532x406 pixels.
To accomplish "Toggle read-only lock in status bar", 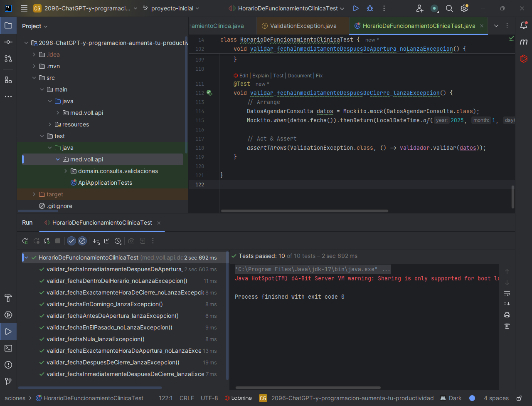I will [x=519, y=398].
